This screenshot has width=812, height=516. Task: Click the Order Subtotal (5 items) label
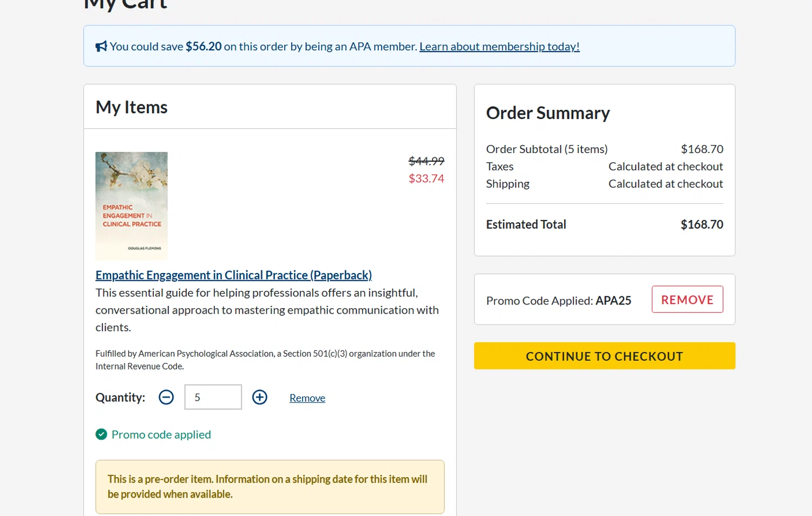pyautogui.click(x=547, y=149)
